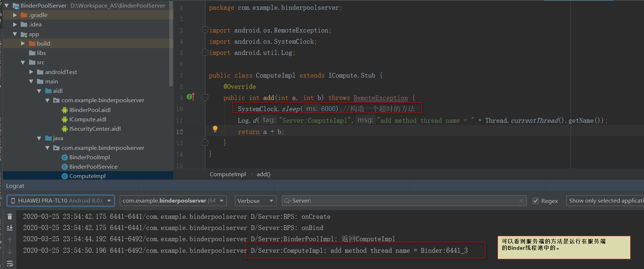Click the ISecurityCenter.aidl android file icon
The width and height of the screenshot is (644, 269).
coord(65,129)
